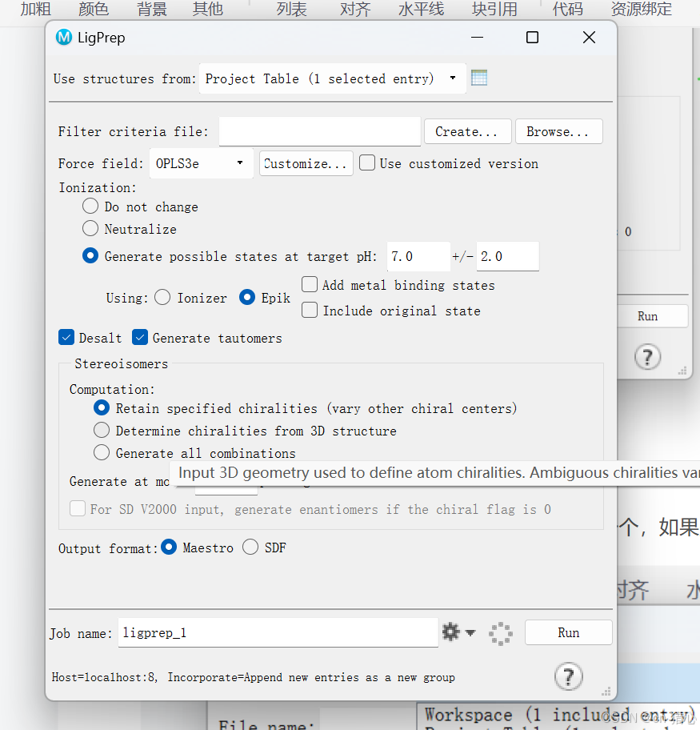Click 资源绑定 in background editor toolbar
Image resolution: width=700 pixels, height=730 pixels.
642,9
